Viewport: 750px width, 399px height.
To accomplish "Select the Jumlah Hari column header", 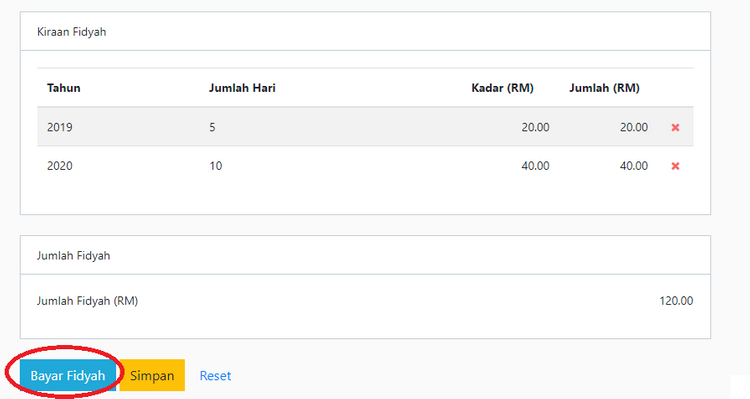I will pos(242,88).
